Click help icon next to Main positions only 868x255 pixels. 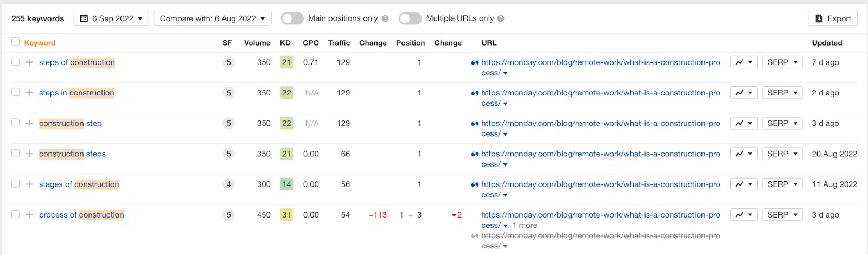385,18
